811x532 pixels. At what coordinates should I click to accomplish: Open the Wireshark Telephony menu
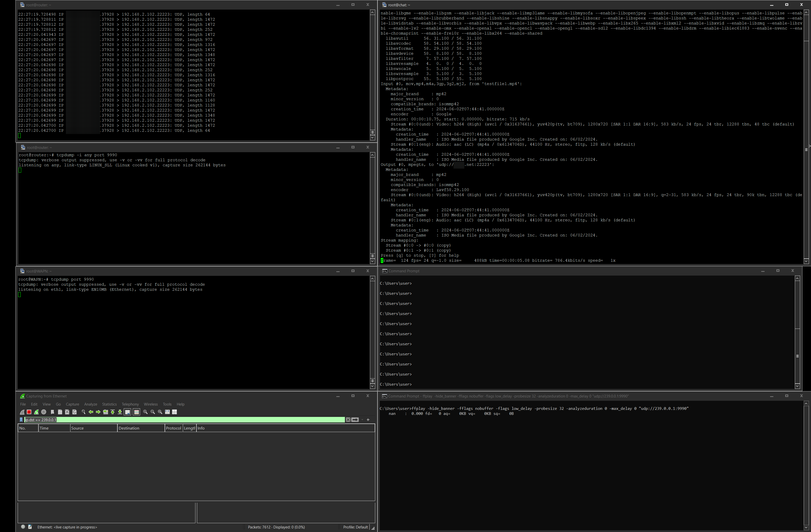coord(130,404)
